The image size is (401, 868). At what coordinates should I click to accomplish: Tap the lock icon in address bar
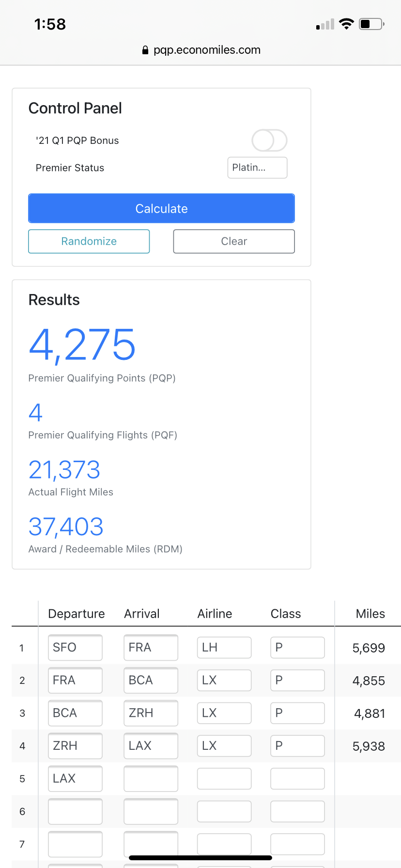pos(145,50)
